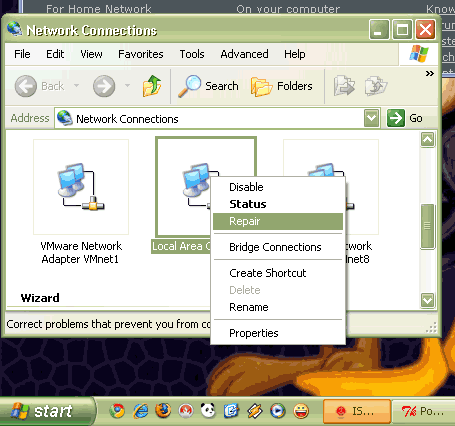The height and width of the screenshot is (426, 455).
Task: Click the vertical scrollbar thumb
Action: (x=428, y=226)
